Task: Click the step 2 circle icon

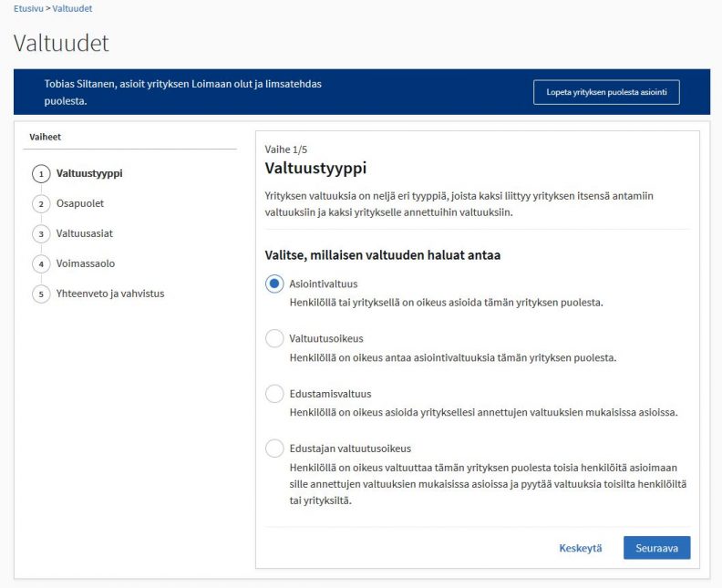Action: [x=41, y=204]
